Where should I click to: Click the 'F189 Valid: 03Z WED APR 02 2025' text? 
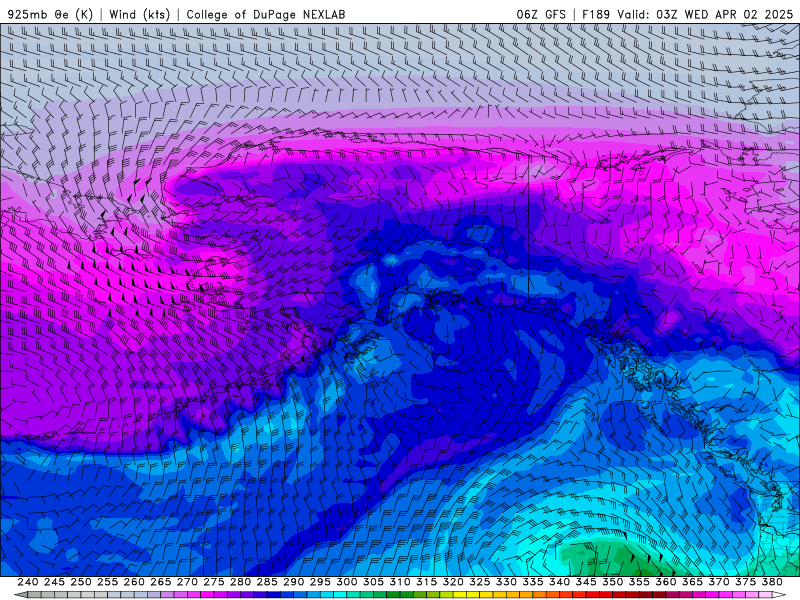[x=687, y=14]
